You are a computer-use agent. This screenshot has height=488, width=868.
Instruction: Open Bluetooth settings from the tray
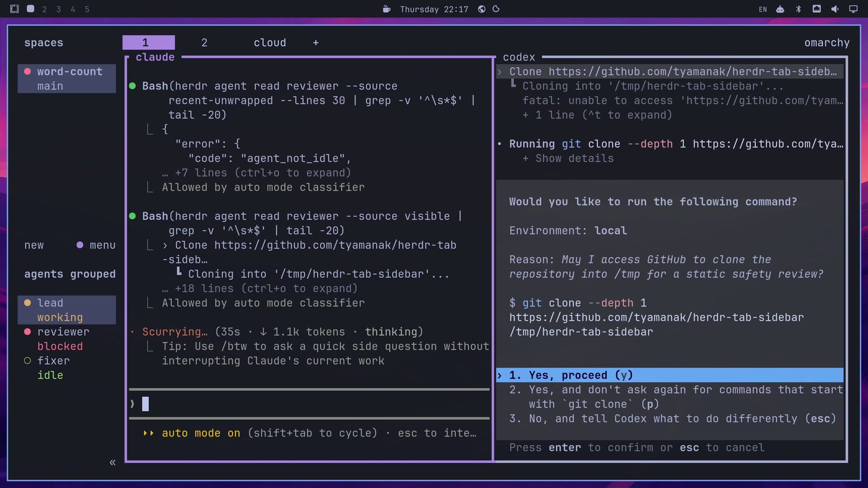pyautogui.click(x=798, y=9)
